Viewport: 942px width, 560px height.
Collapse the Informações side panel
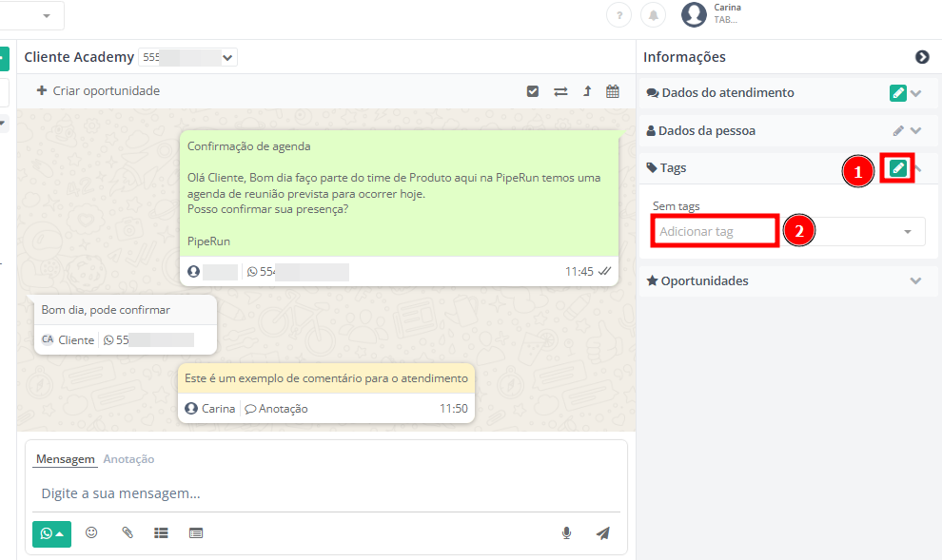[922, 57]
